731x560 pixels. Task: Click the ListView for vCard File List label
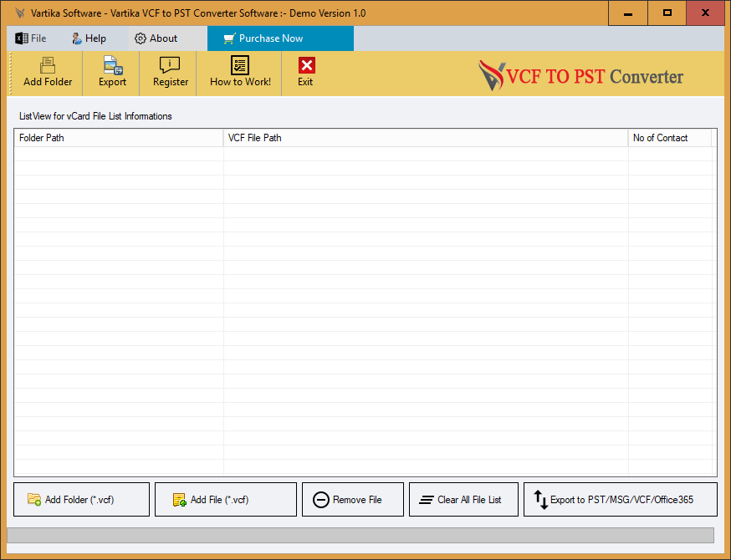pos(95,116)
